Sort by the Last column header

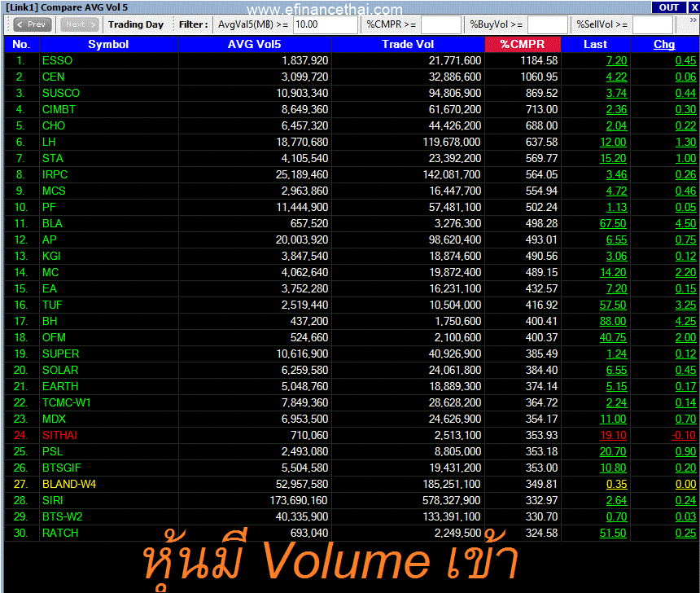tap(595, 44)
